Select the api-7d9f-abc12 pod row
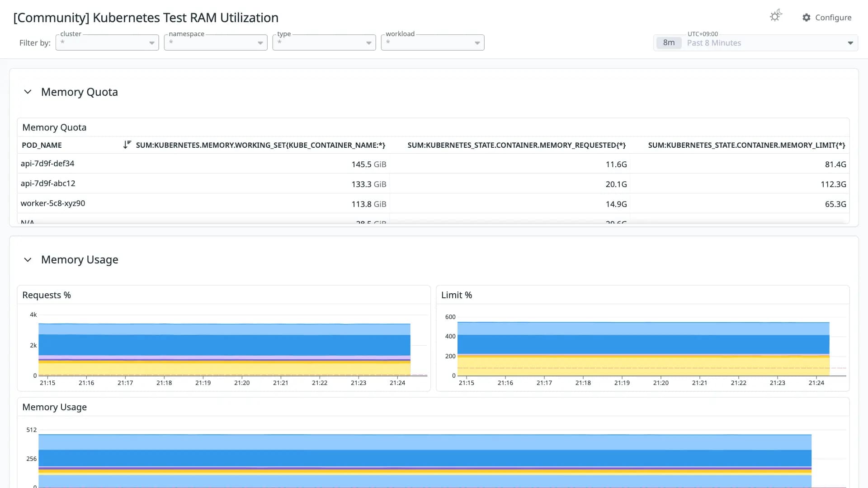The image size is (868, 488). [x=433, y=183]
